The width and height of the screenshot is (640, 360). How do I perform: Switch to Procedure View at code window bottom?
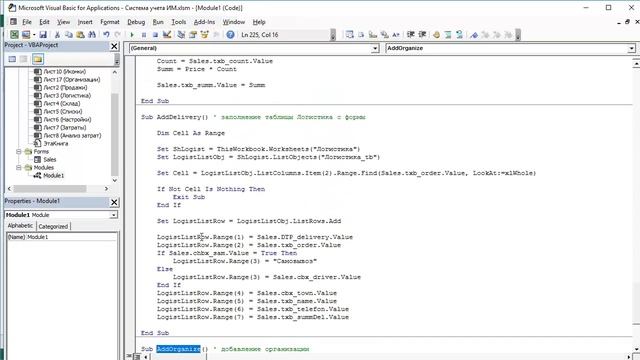click(130, 357)
